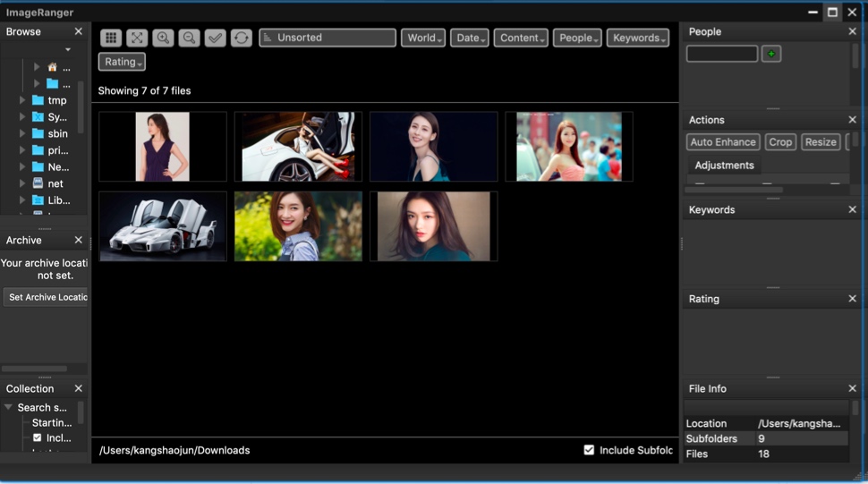Select the silver sports car thumbnail

coord(163,226)
